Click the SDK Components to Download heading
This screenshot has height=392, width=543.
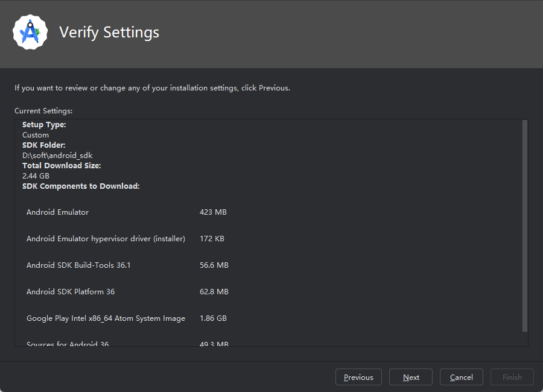(81, 186)
